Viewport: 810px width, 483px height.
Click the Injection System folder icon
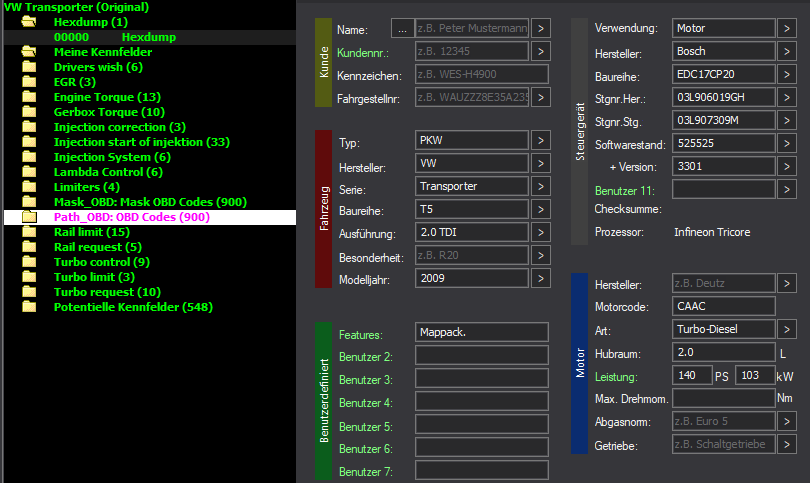[x=29, y=157]
